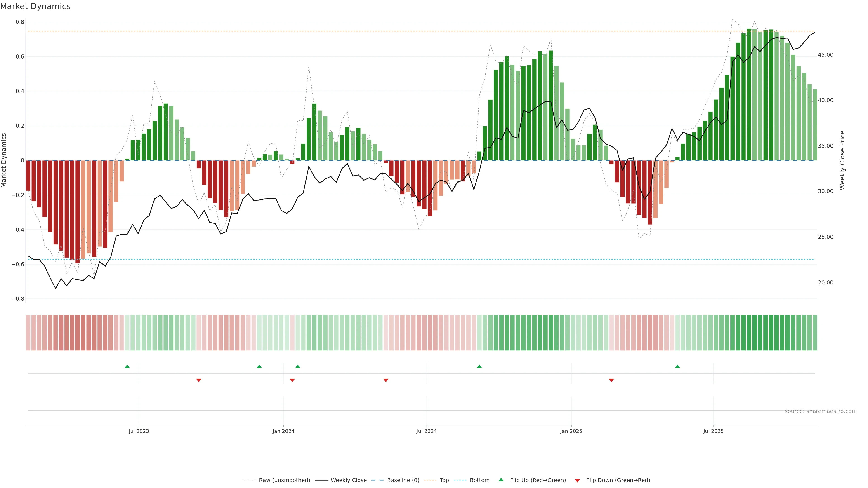The height and width of the screenshot is (488, 868).
Task: Click the Jul 2025 x-axis label
Action: click(x=713, y=431)
